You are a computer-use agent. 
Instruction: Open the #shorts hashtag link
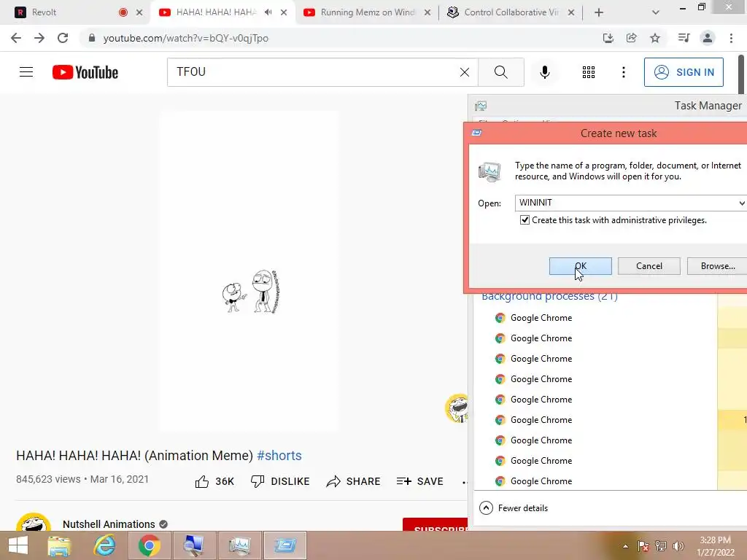click(279, 456)
